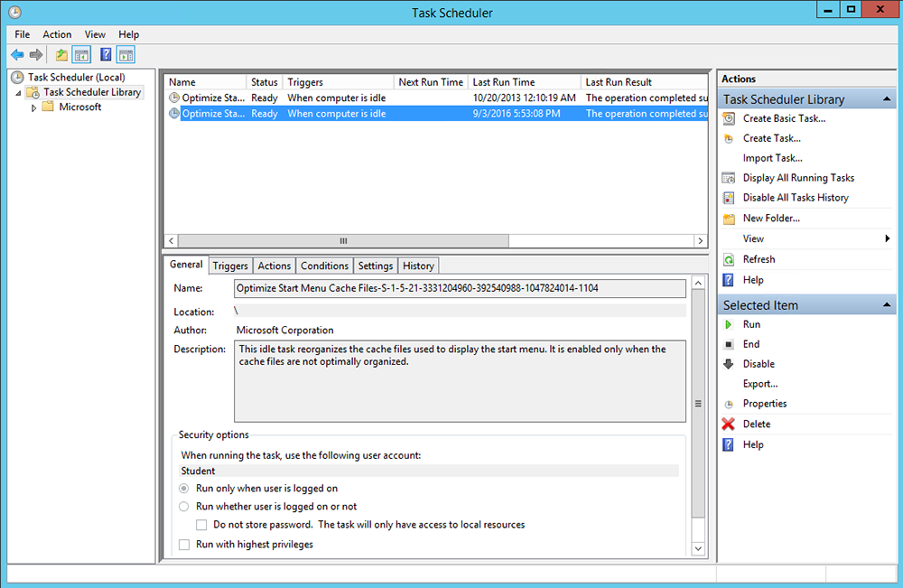Viewport: 903px width, 588px height.
Task: Open the Action menu
Action: pyautogui.click(x=57, y=34)
